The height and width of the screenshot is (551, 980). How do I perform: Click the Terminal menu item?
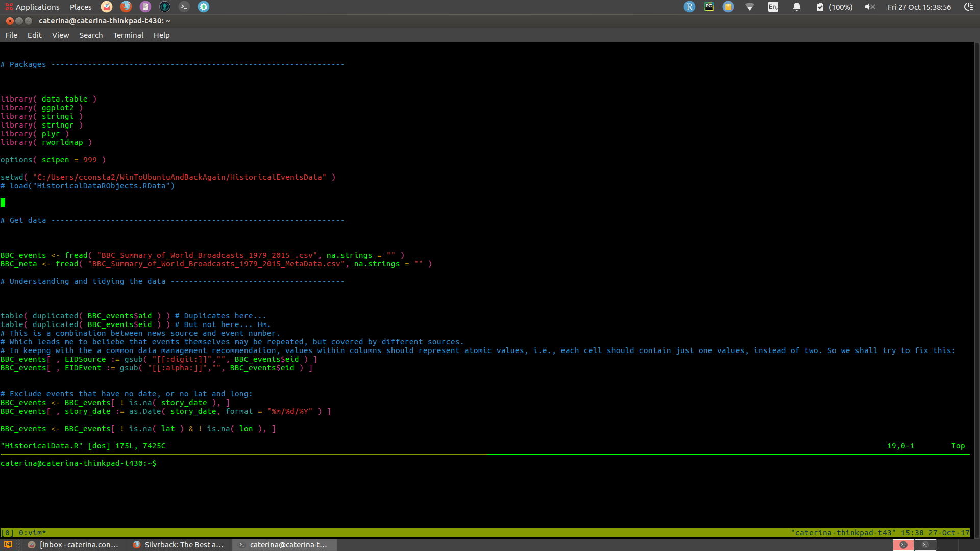[129, 35]
